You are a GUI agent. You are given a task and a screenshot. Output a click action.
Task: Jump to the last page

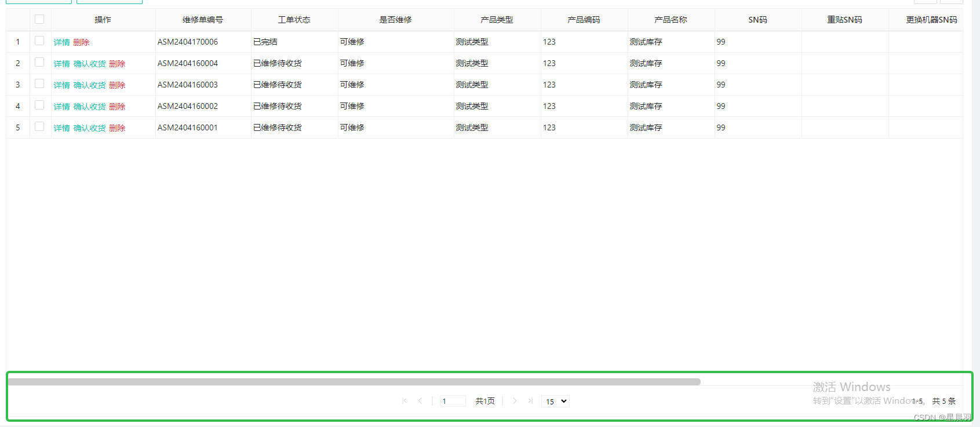530,401
